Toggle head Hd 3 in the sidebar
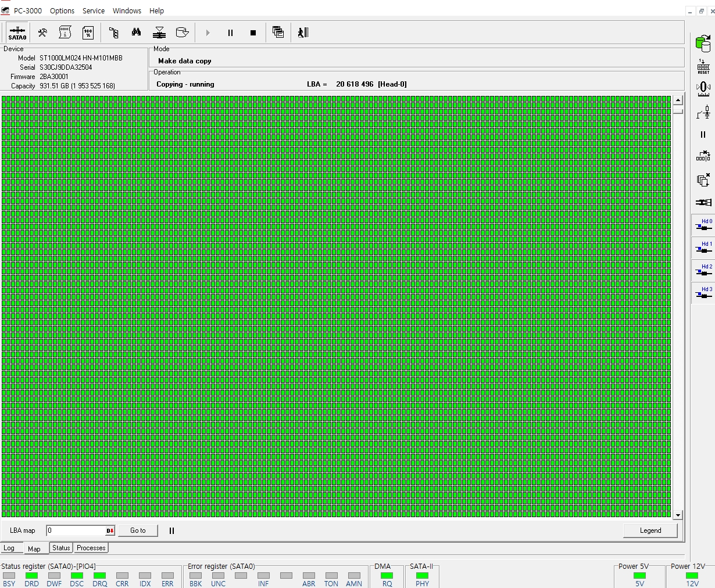 click(x=703, y=293)
